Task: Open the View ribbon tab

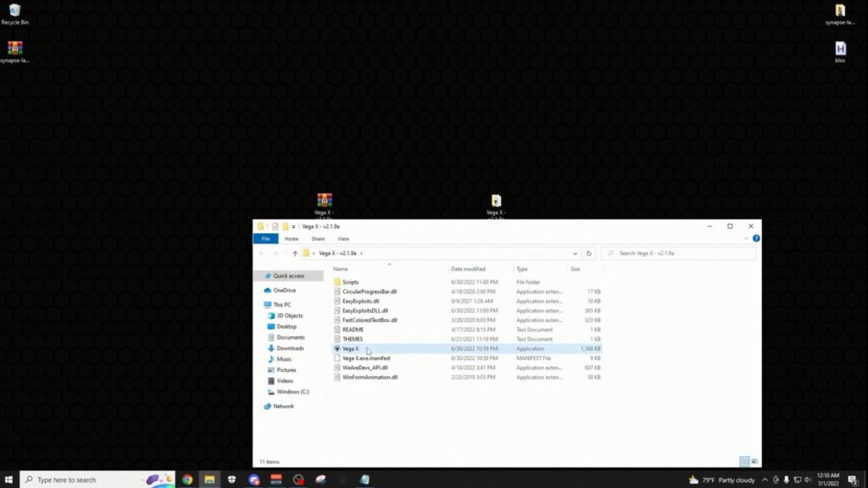Action: coord(343,239)
